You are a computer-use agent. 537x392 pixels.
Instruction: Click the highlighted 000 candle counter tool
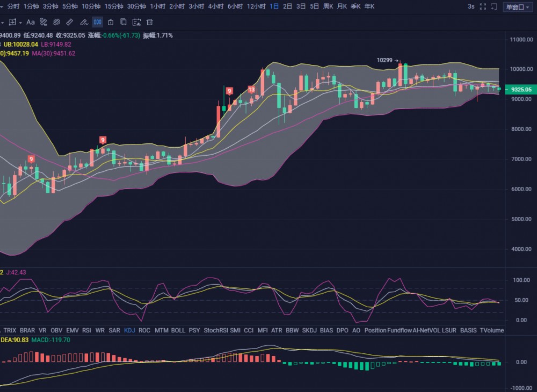click(x=97, y=22)
